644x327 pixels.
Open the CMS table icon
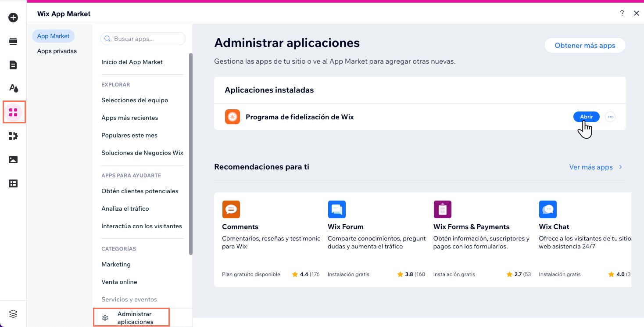click(13, 183)
